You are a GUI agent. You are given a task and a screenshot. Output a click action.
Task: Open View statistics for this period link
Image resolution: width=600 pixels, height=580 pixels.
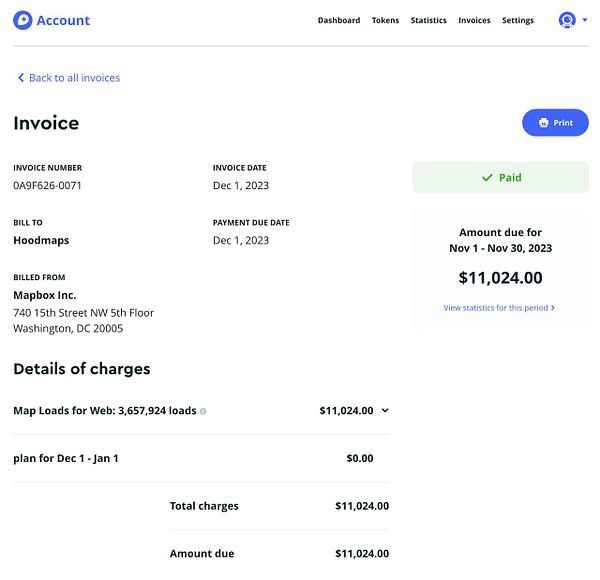[498, 308]
